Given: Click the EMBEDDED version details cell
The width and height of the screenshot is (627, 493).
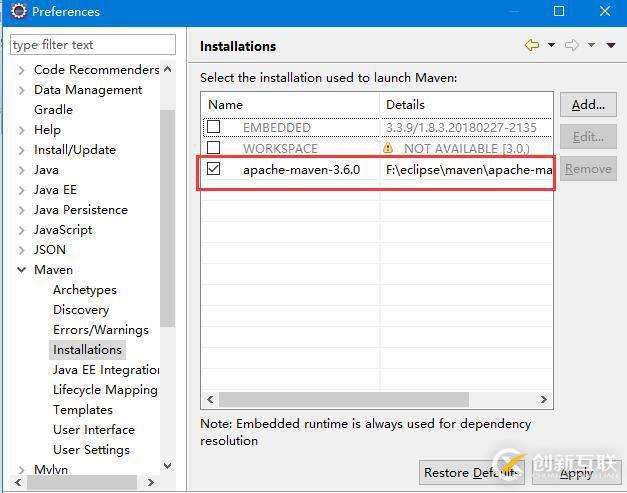Looking at the screenshot, I should point(461,128).
